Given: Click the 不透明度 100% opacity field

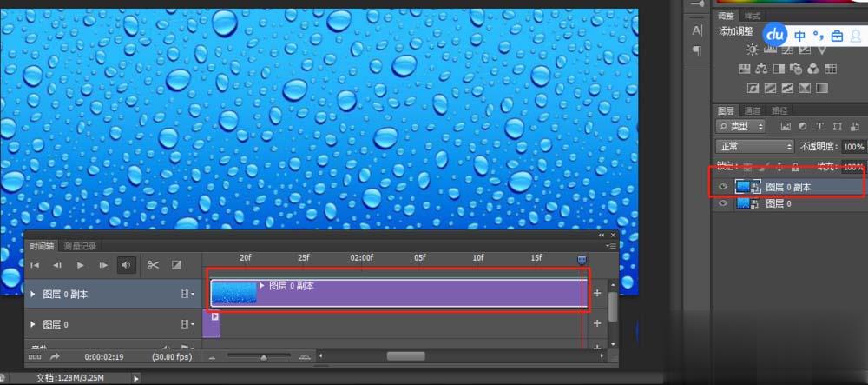Looking at the screenshot, I should click(x=853, y=147).
